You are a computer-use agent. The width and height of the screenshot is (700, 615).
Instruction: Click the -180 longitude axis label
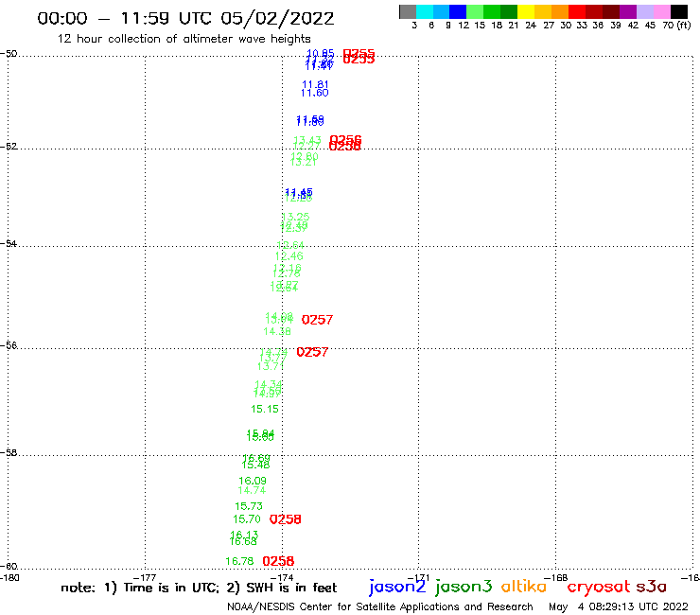pyautogui.click(x=9, y=578)
